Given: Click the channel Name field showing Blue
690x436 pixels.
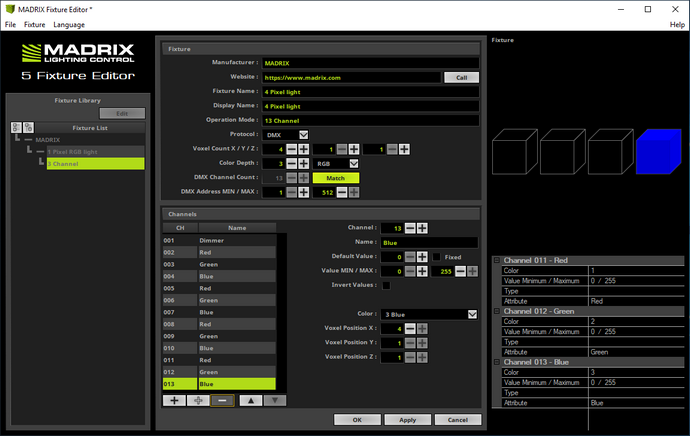Looking at the screenshot, I should [x=429, y=243].
